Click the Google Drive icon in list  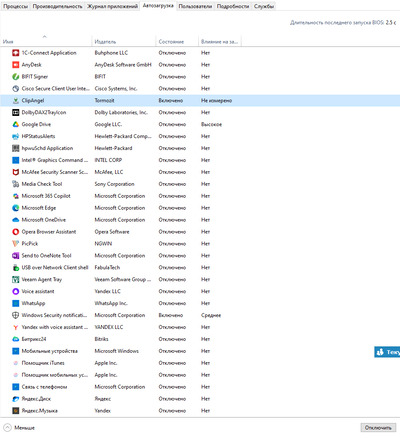pyautogui.click(x=16, y=124)
